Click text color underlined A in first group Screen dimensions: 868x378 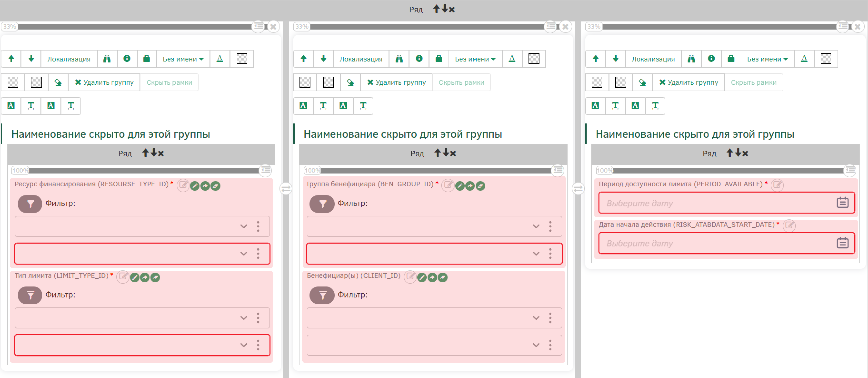[220, 59]
